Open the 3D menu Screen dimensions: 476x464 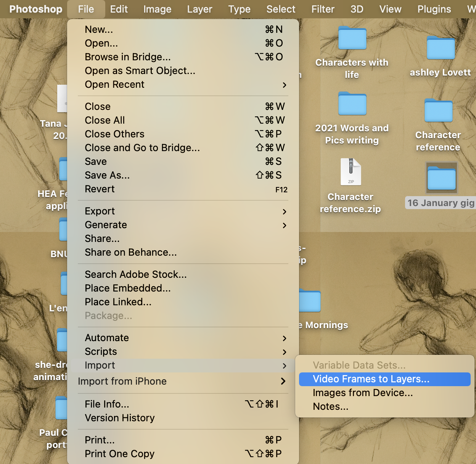[357, 9]
